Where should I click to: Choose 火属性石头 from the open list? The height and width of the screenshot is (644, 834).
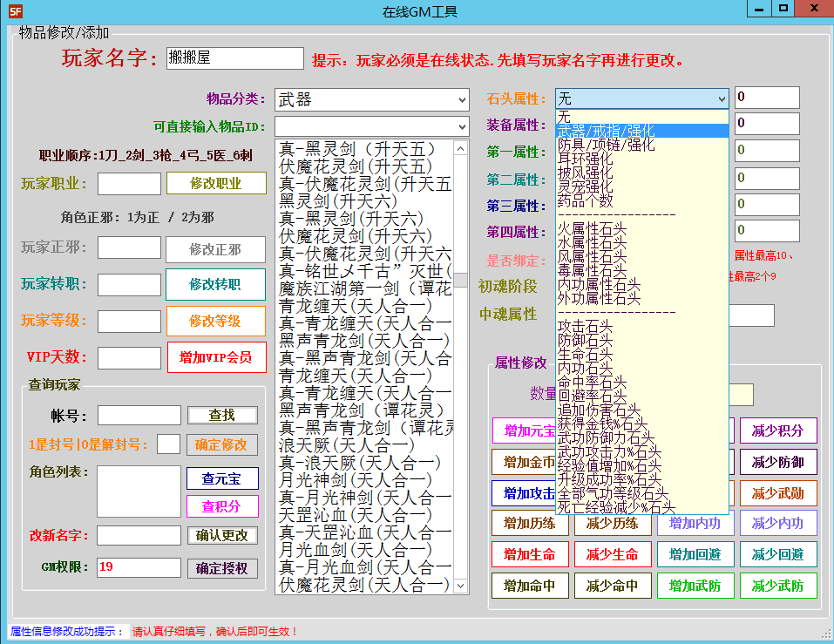click(592, 228)
